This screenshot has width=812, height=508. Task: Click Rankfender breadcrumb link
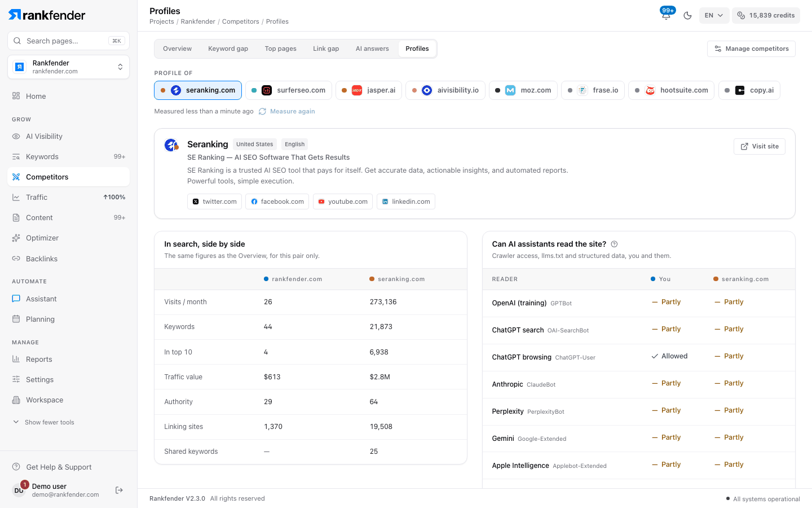[x=198, y=21]
